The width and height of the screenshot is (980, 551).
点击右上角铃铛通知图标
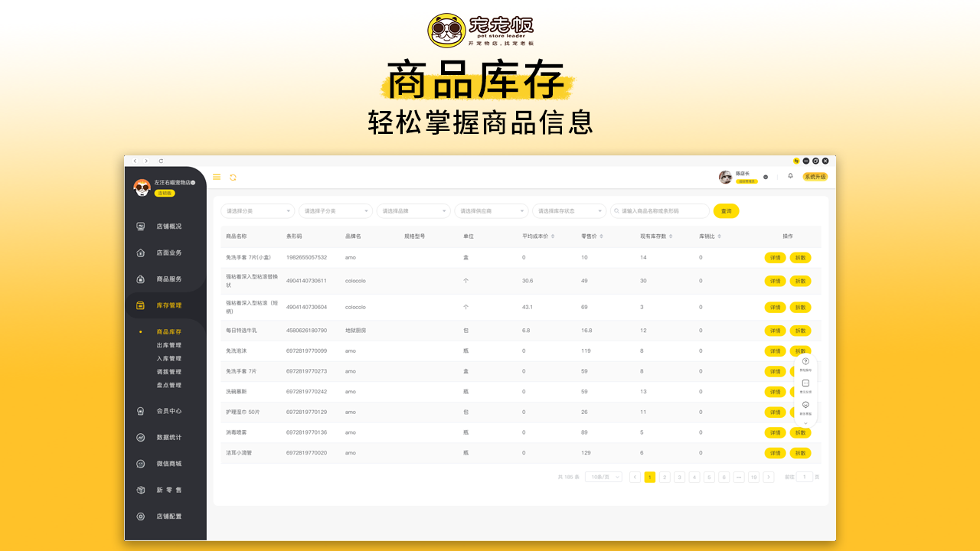click(789, 176)
